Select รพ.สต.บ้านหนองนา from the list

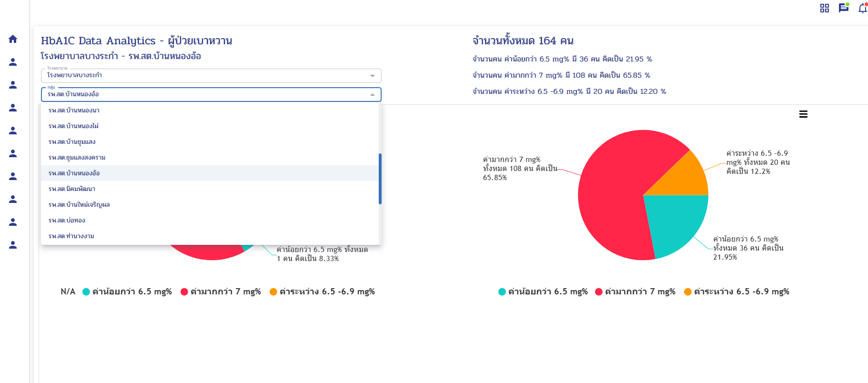74,111
